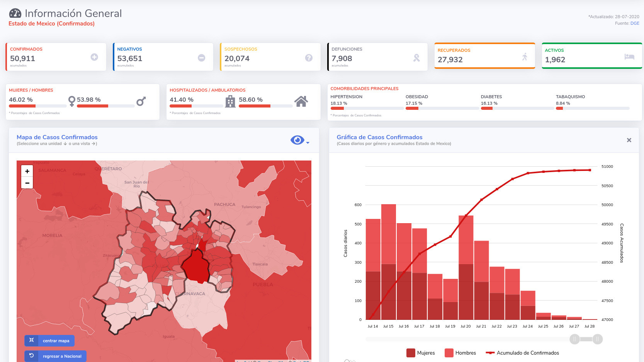
Task: Click the centrar mapa button
Action: coord(49,341)
